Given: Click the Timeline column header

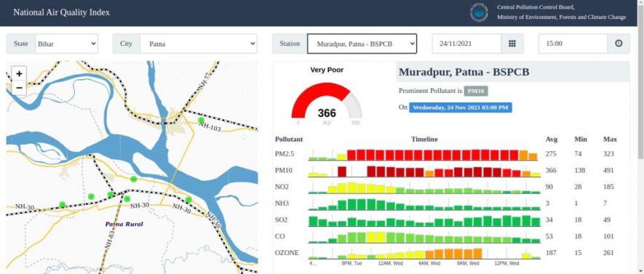Looking at the screenshot, I should (424, 140).
